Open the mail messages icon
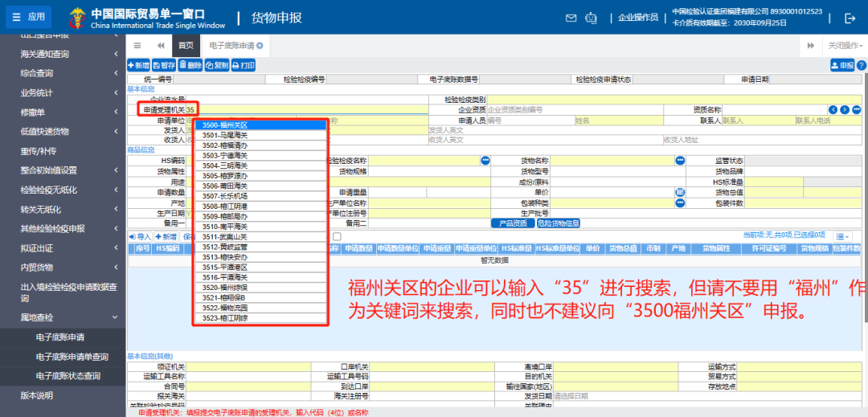 point(571,18)
